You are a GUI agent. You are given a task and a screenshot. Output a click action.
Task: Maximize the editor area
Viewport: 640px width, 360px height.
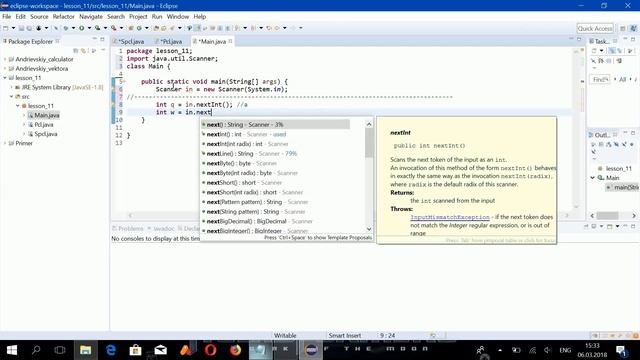579,39
